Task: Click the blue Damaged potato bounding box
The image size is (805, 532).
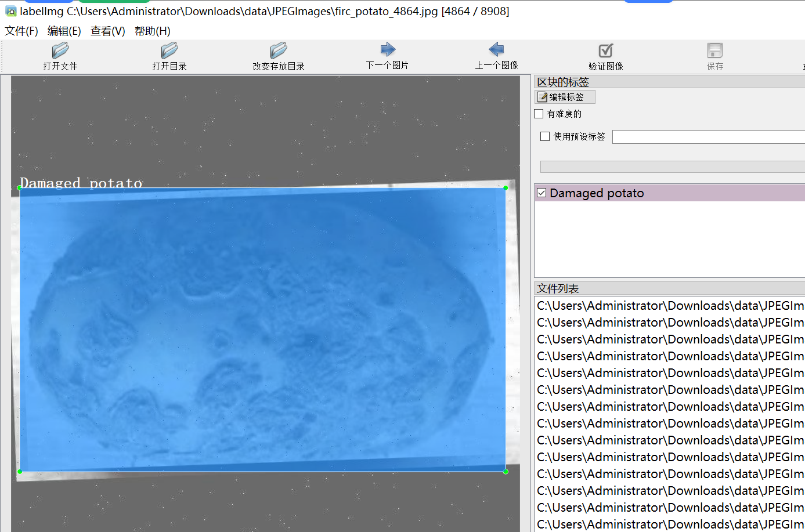Action: [263, 330]
